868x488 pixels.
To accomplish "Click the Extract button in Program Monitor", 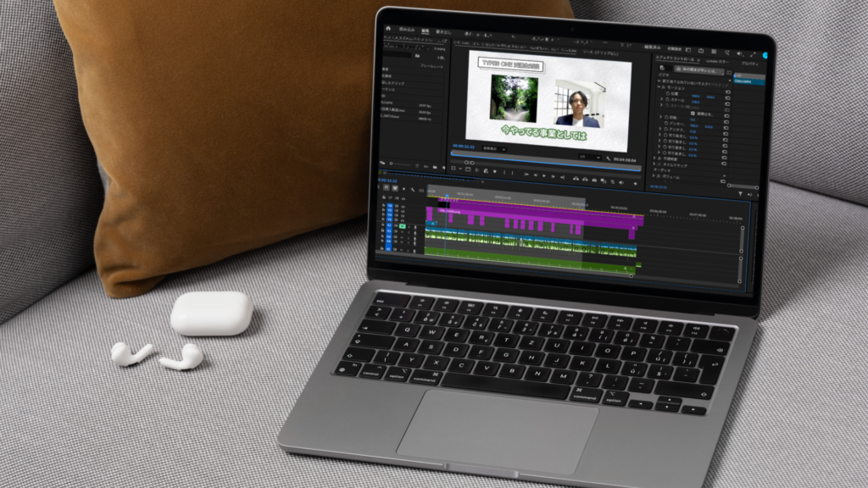I will 585,180.
